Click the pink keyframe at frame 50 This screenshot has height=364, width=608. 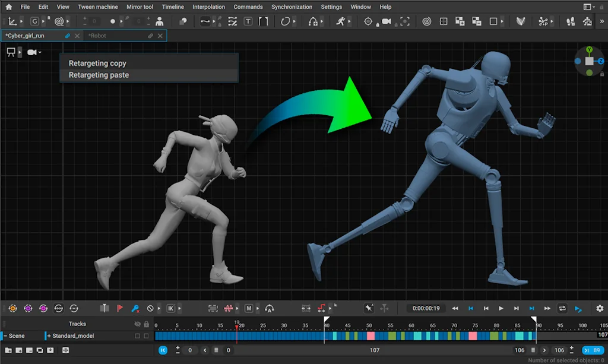tap(370, 336)
